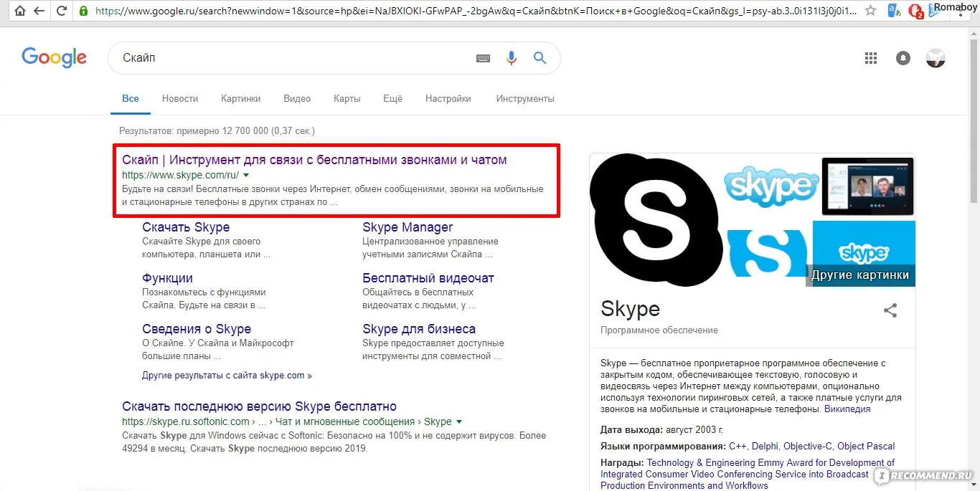Navigate back with the browser arrow
The width and height of the screenshot is (980, 491).
click(39, 11)
